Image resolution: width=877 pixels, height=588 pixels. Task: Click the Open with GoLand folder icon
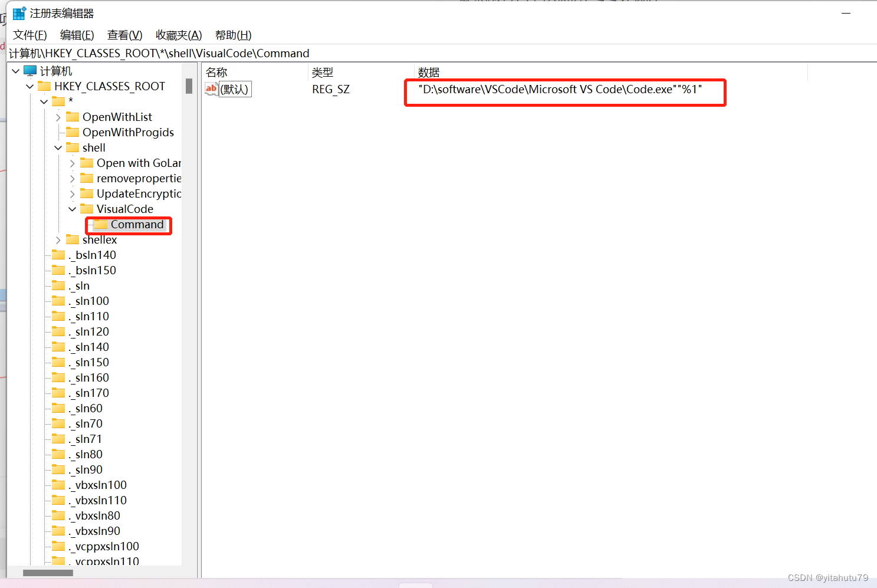87,163
